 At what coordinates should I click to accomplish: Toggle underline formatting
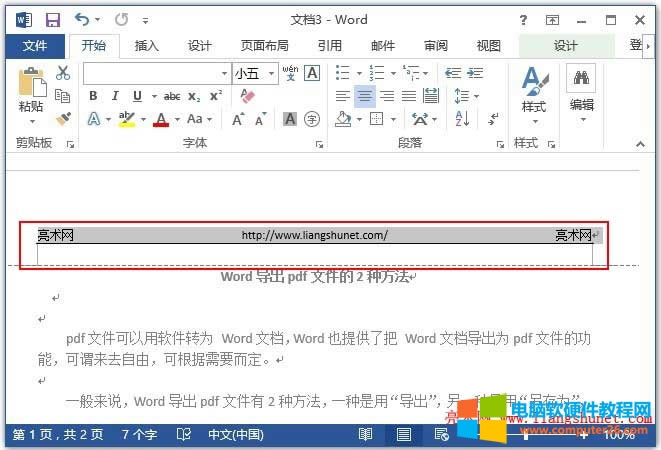point(137,96)
